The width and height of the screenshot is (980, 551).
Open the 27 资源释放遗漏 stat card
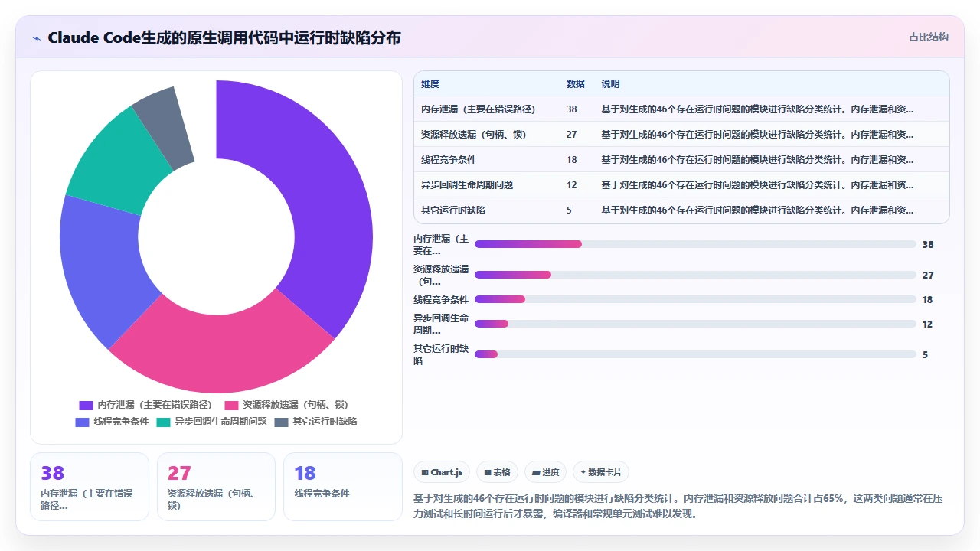216,487
